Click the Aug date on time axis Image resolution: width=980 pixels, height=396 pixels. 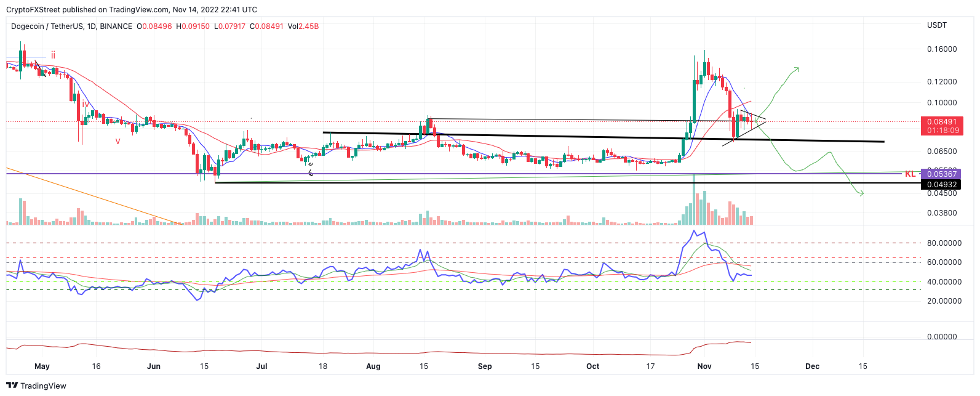pos(373,366)
